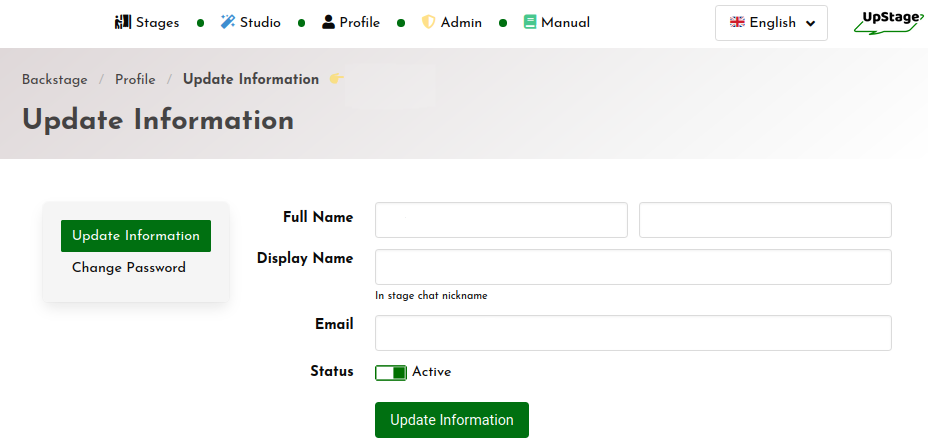Focus the first name field
This screenshot has height=440, width=928.
pyautogui.click(x=501, y=220)
